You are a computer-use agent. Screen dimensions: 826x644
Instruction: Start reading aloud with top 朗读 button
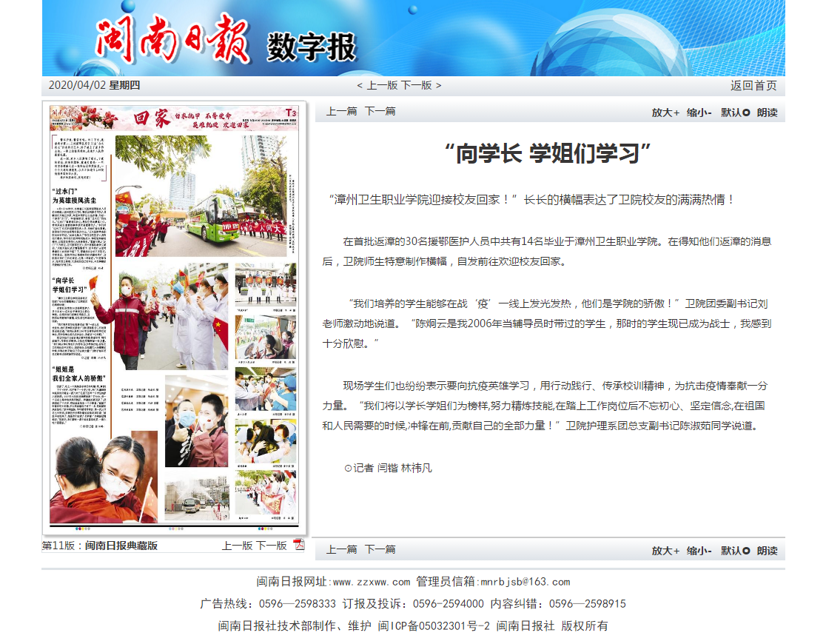[768, 113]
